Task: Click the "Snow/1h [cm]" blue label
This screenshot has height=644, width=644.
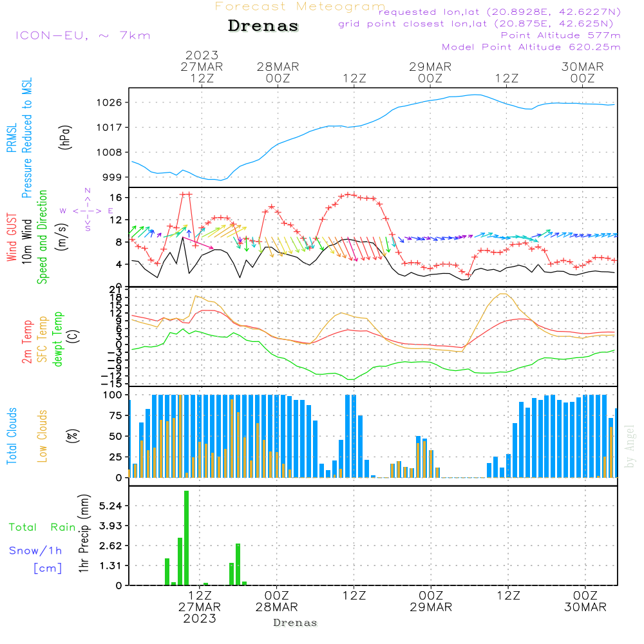Action: click(x=35, y=560)
